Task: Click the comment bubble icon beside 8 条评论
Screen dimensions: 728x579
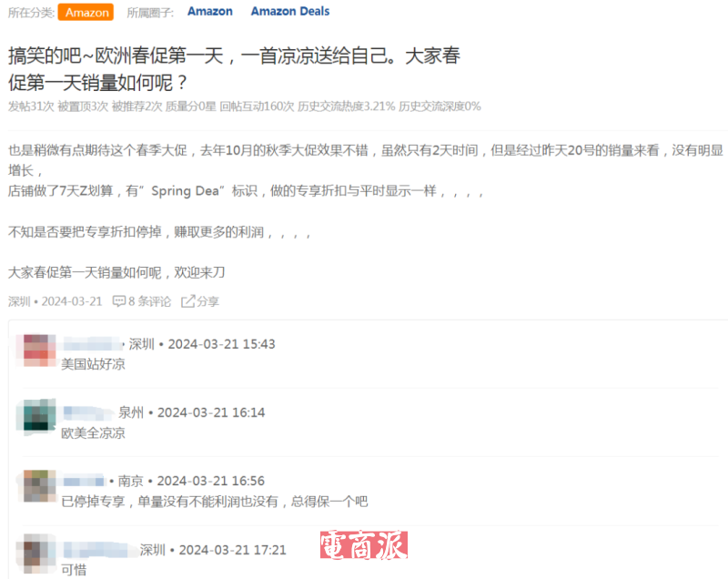Action: pos(118,301)
